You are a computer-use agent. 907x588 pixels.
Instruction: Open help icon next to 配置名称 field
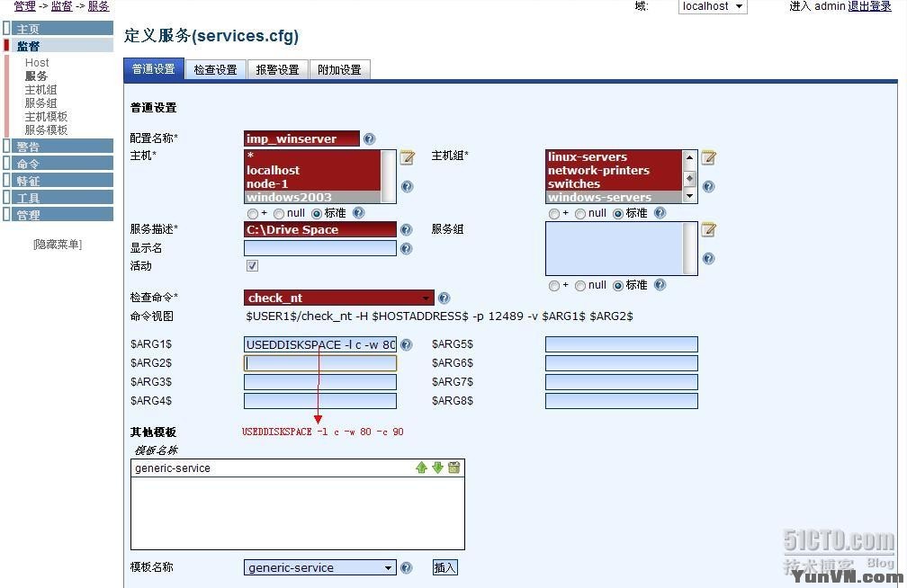[369, 138]
